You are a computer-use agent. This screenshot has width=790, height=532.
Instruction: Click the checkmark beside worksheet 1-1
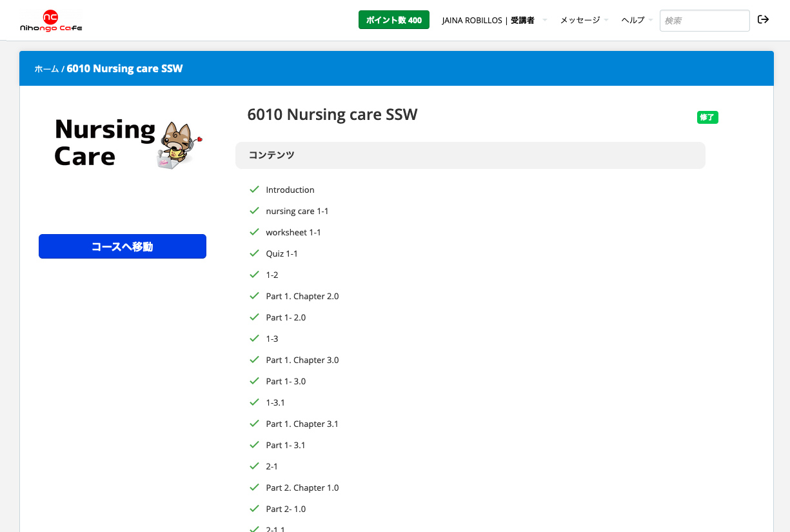click(x=254, y=232)
